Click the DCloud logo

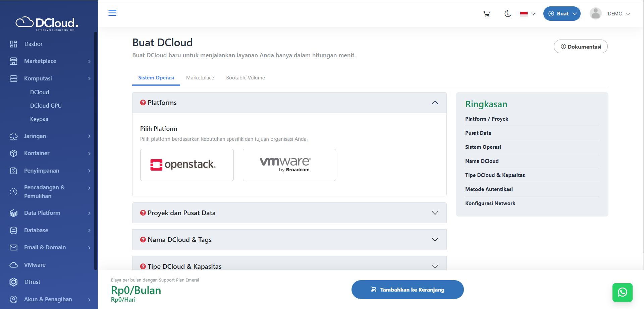point(47,23)
